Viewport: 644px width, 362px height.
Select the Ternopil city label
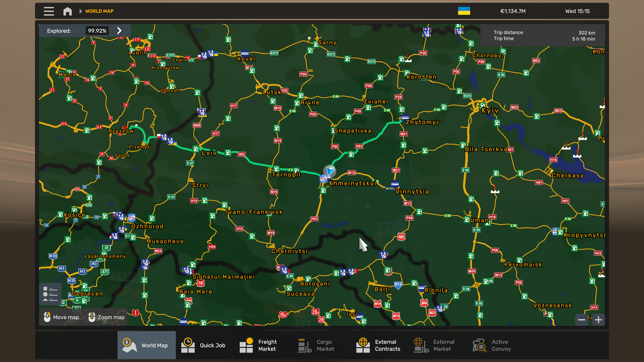pyautogui.click(x=286, y=174)
